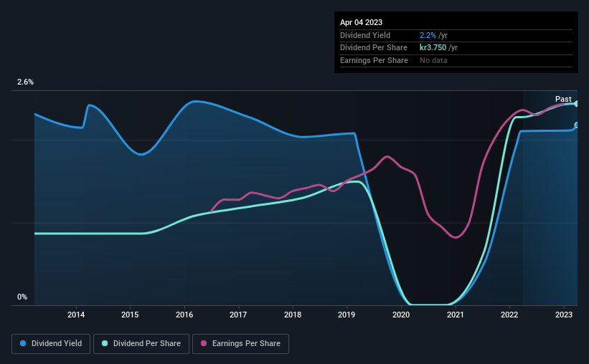Click the 2022 x-axis label
Image resolution: width=589 pixels, height=364 pixels.
[509, 315]
